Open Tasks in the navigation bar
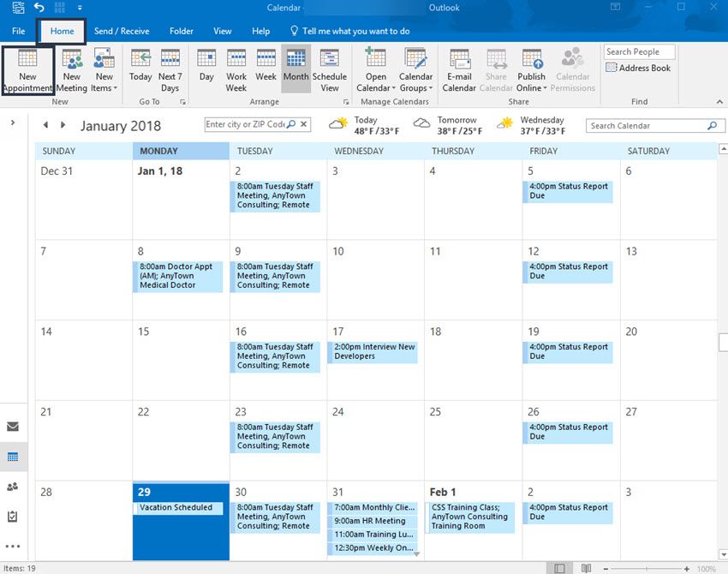This screenshot has height=574, width=728. click(x=13, y=517)
